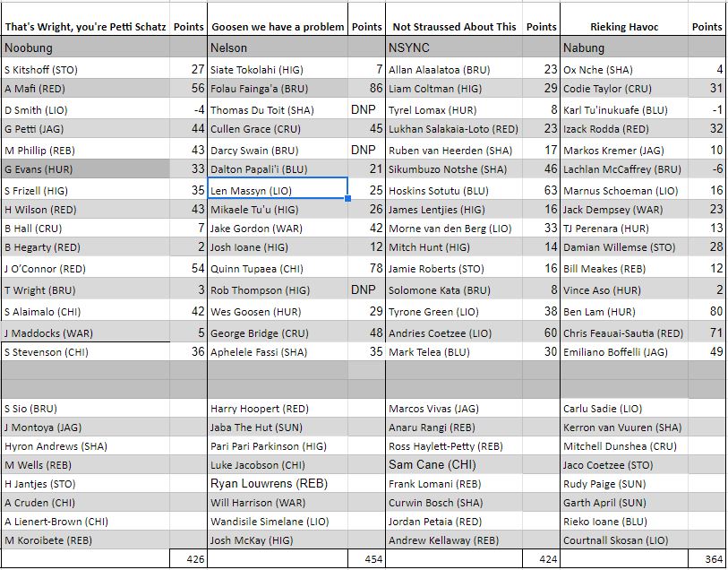
Task: Click the Rieking Havoc team header
Action: click(x=624, y=27)
